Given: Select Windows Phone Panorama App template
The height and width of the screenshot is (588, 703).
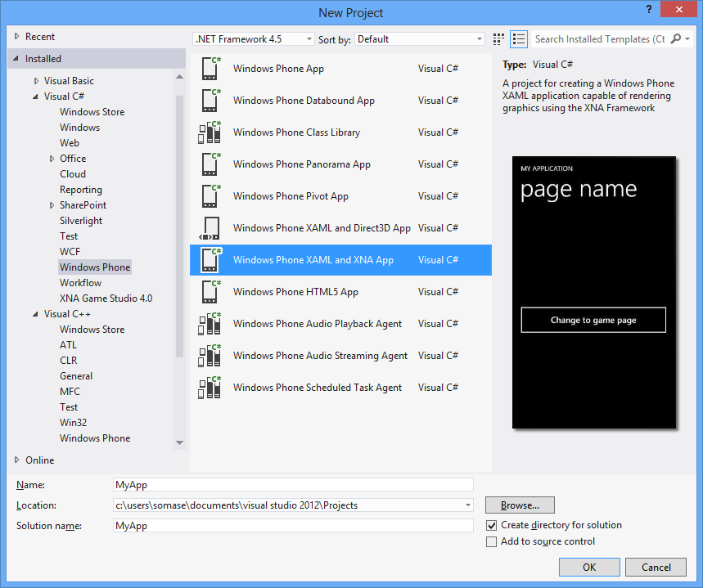Looking at the screenshot, I should 340,164.
